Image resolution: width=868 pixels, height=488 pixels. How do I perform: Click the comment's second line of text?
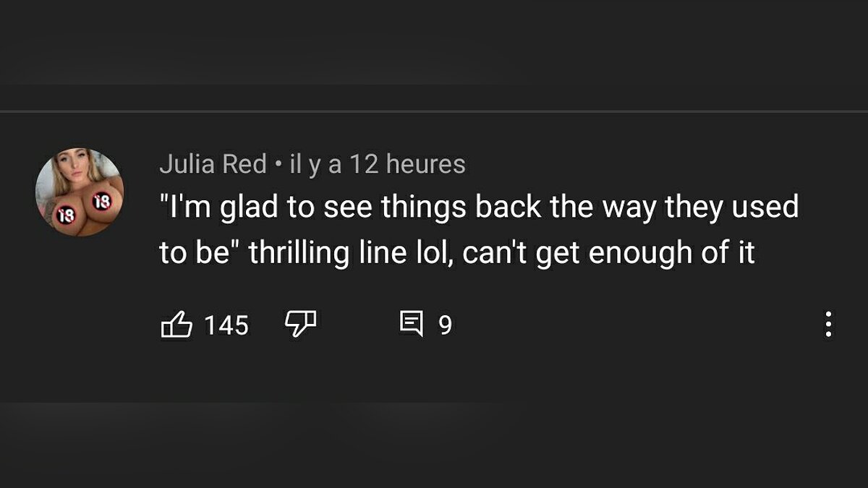[x=457, y=253]
